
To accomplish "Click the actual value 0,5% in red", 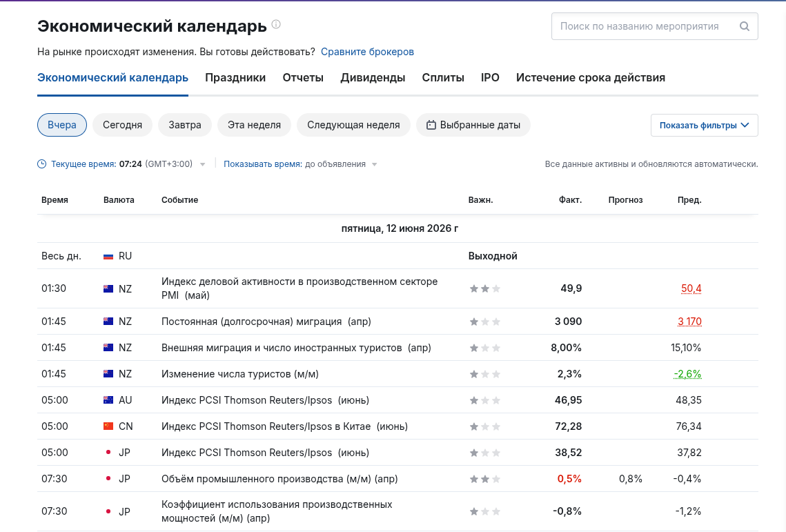I will click(569, 479).
